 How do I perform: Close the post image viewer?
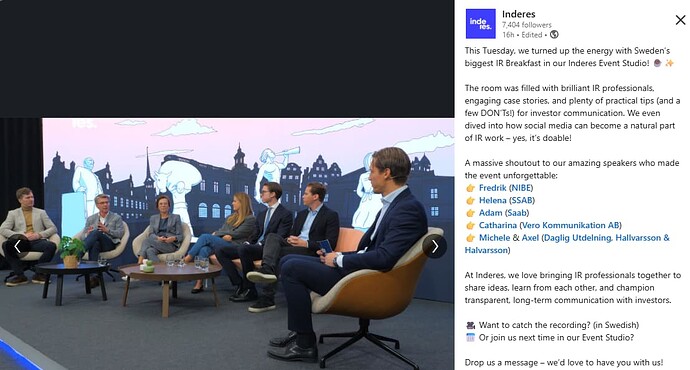680,20
